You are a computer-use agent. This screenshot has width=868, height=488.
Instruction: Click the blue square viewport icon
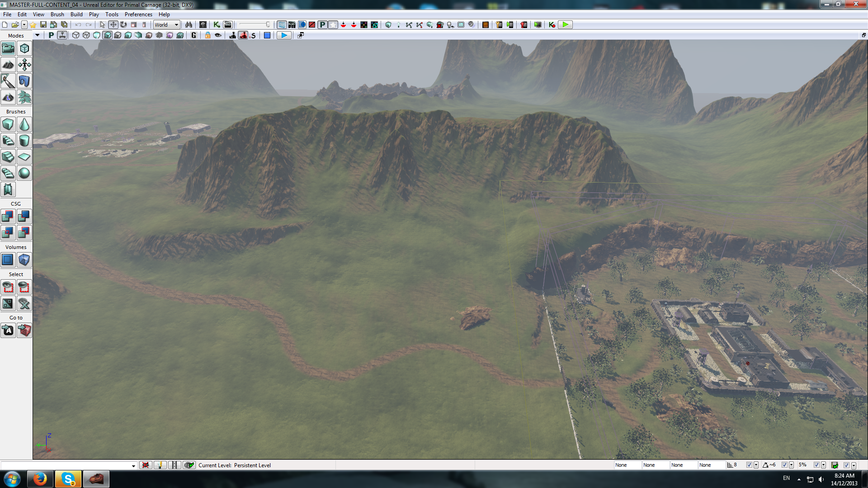tap(267, 35)
